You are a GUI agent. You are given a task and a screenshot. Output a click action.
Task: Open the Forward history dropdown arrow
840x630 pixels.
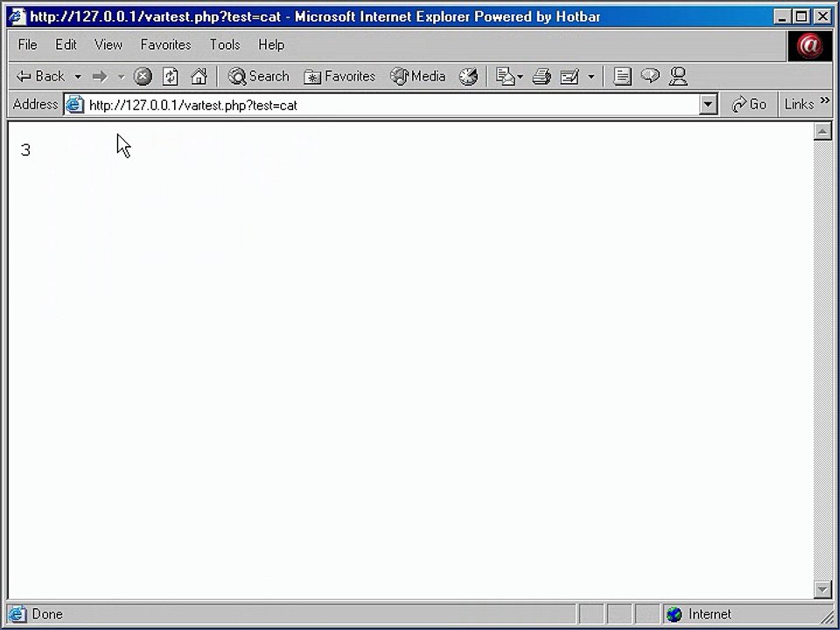pos(121,77)
